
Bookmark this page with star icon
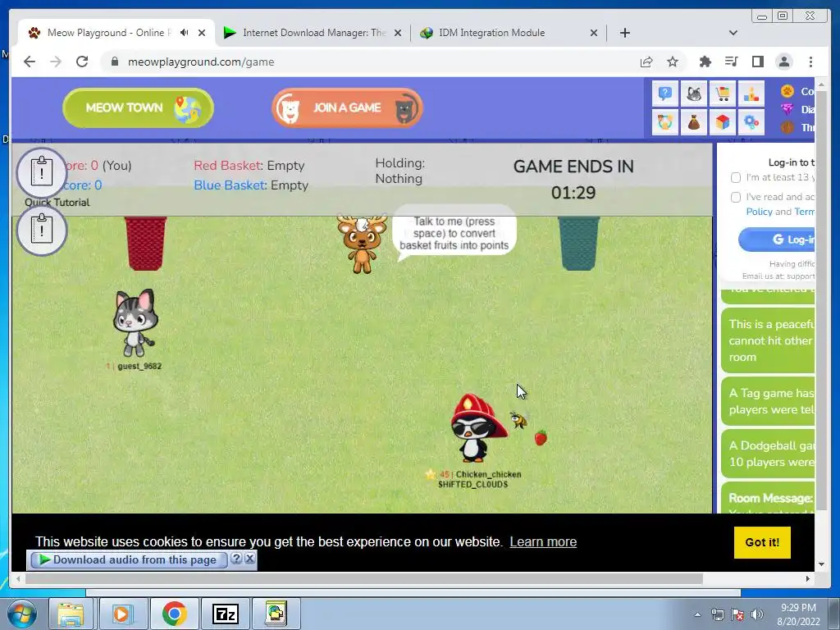(673, 62)
